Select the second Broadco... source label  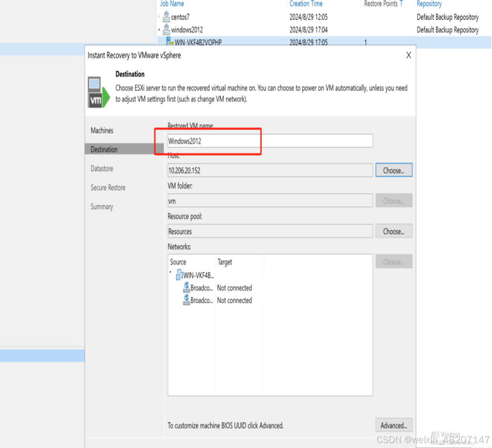202,300
